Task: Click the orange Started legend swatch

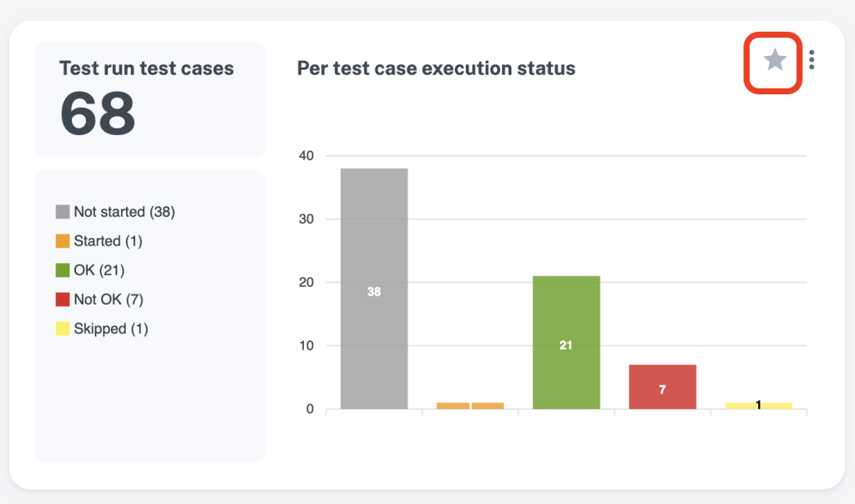Action: 63,241
